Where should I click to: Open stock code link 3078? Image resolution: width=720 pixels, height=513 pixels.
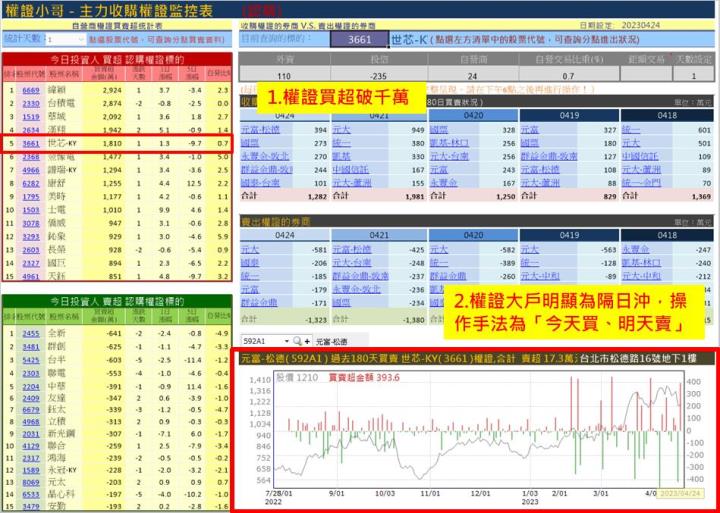(x=31, y=223)
